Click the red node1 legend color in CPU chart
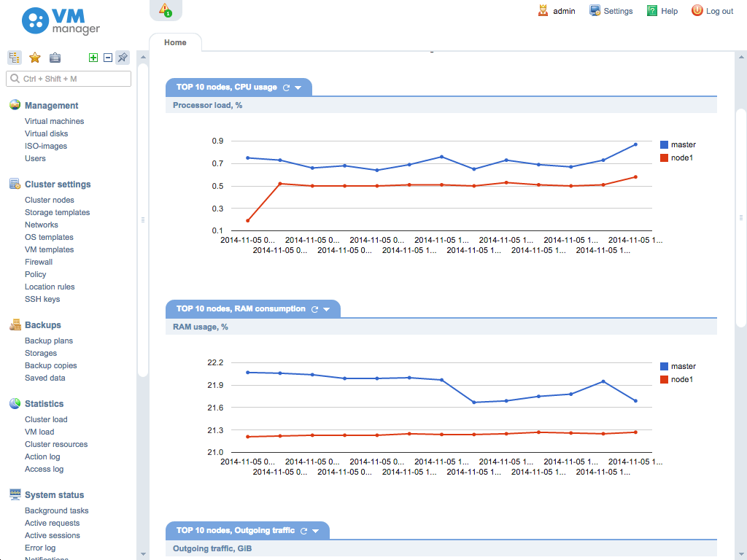The height and width of the screenshot is (560, 747). (664, 157)
